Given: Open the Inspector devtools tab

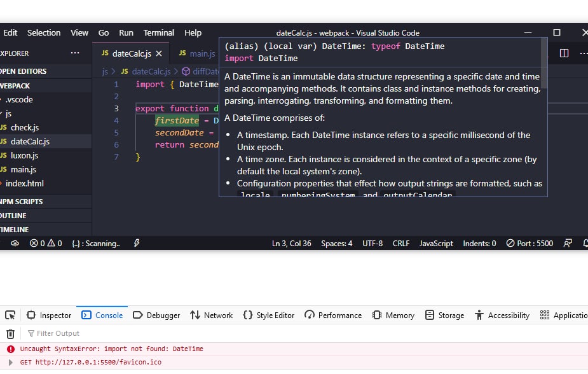Looking at the screenshot, I should tap(49, 315).
